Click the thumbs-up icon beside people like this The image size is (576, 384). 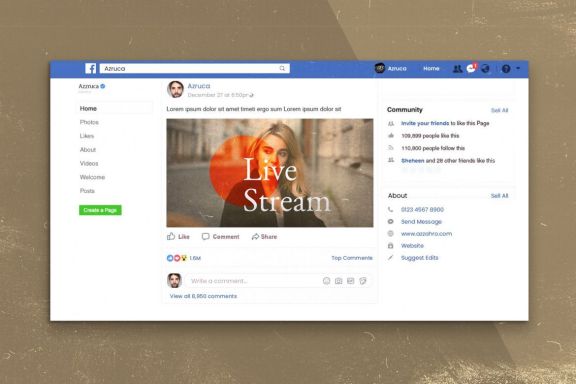tap(391, 136)
